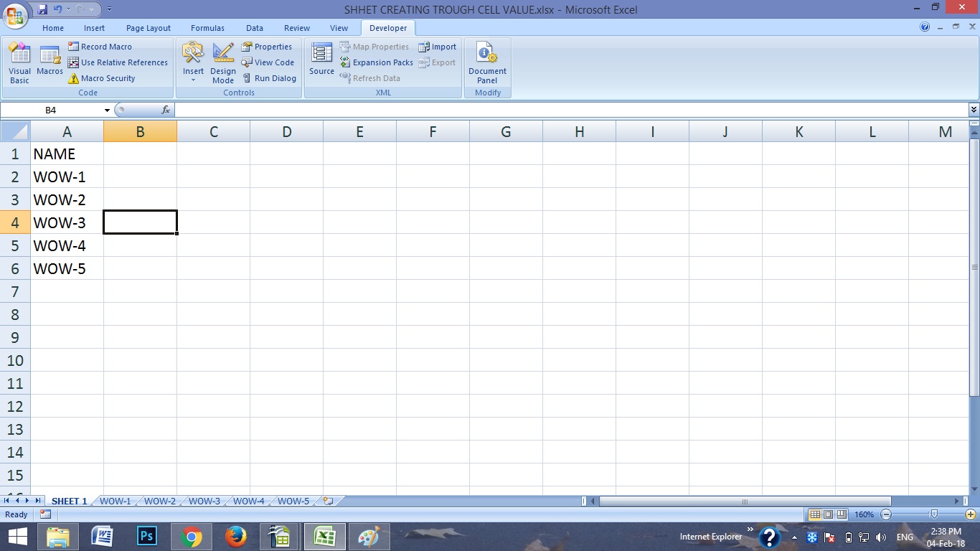Screen dimensions: 980x551
Task: Click the Import button in XML group
Action: click(x=438, y=46)
